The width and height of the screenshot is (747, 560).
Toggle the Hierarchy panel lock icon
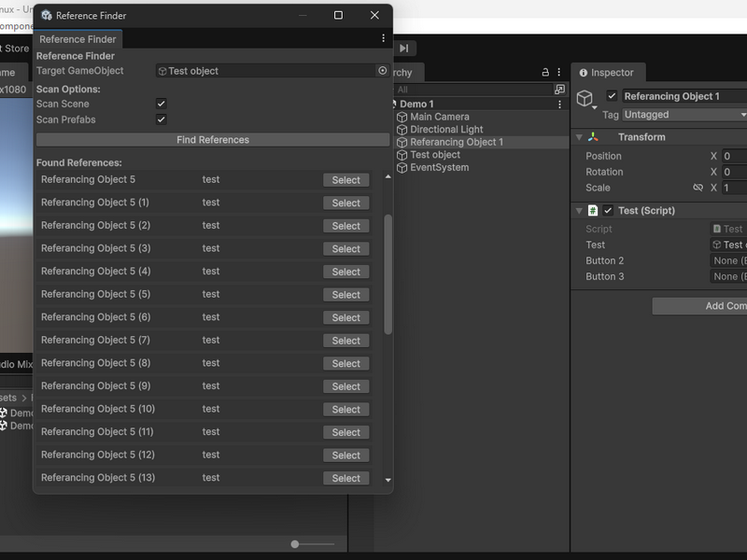coord(545,73)
